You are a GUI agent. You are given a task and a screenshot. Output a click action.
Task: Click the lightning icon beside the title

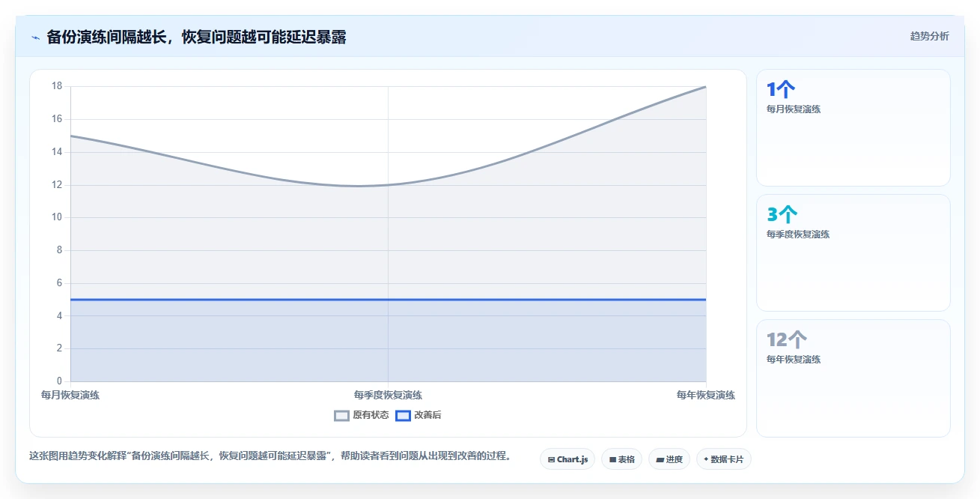[36, 37]
